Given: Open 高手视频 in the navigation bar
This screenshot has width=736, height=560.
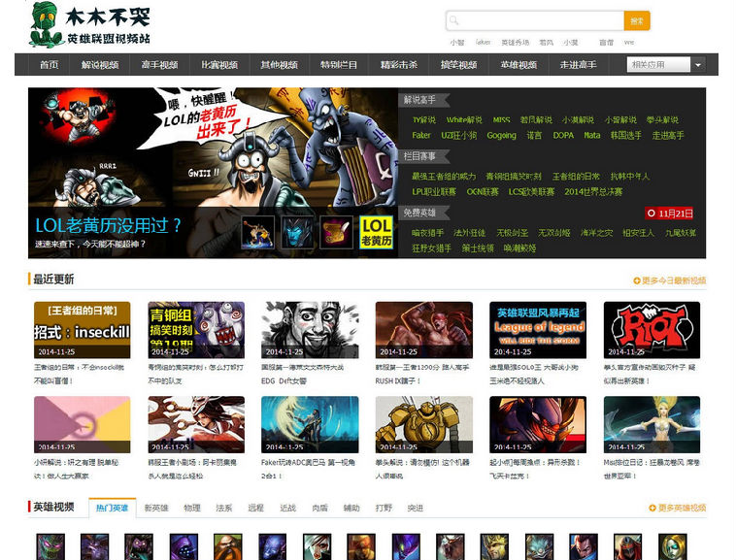Looking at the screenshot, I should 159,65.
